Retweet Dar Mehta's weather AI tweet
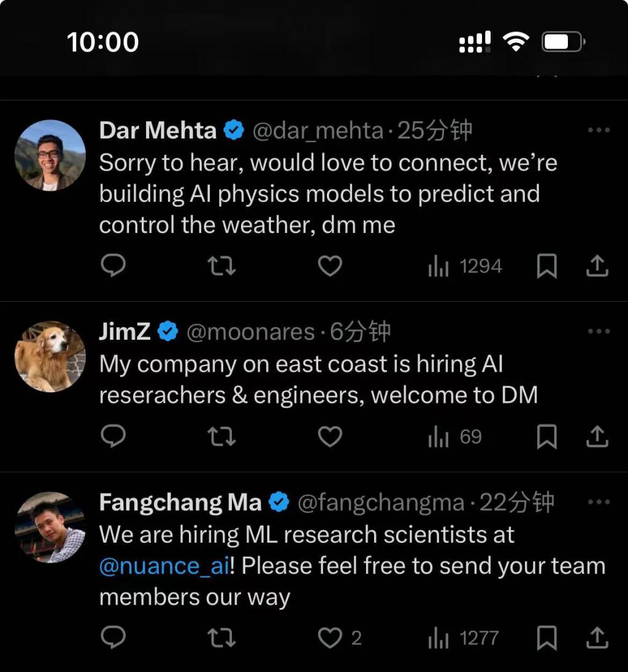Viewport: 628px width, 672px height. (221, 266)
